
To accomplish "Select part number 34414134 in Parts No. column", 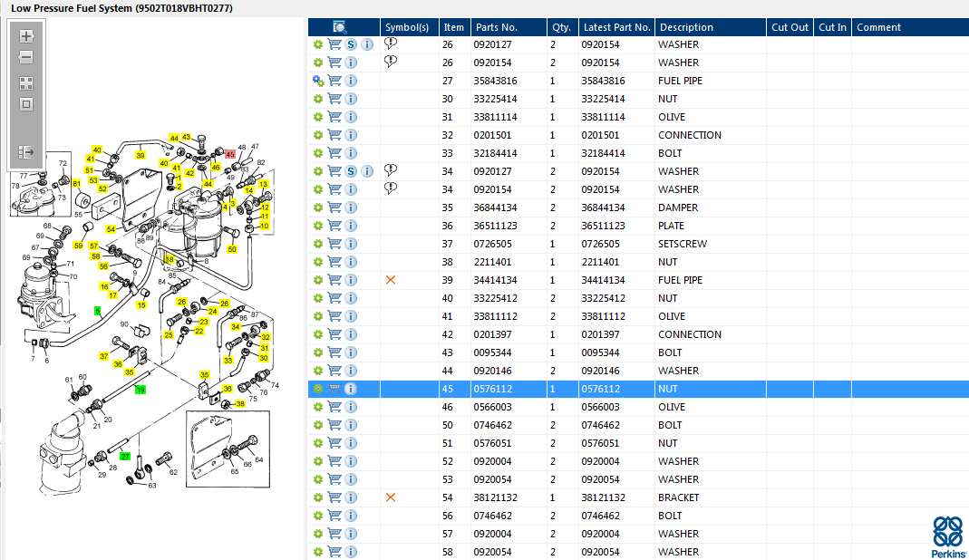I will (x=495, y=280).
